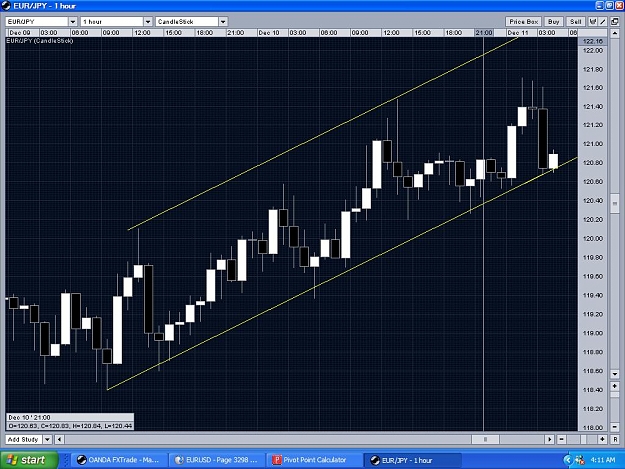Viewport: 625px width, 469px height.
Task: Switch to Pivot Point Calculator taskbar item
Action: point(313,460)
